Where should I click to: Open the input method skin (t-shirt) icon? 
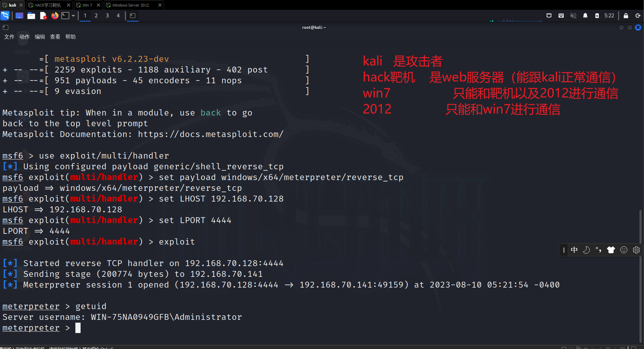(x=611, y=250)
